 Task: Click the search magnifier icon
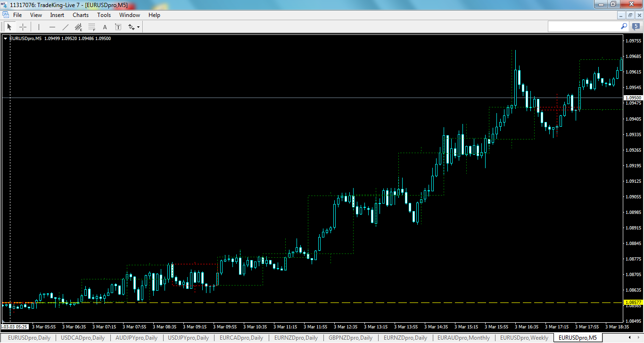pos(624,26)
